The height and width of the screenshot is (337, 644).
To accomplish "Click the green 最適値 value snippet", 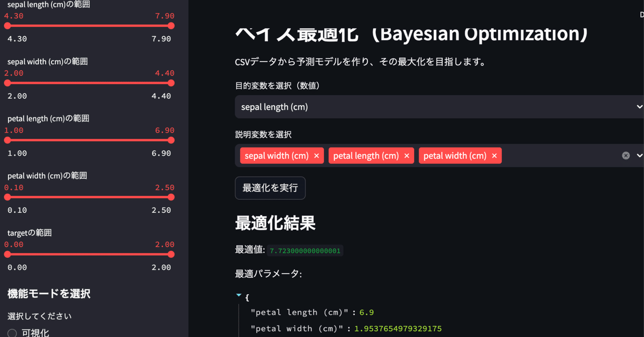I will (304, 250).
